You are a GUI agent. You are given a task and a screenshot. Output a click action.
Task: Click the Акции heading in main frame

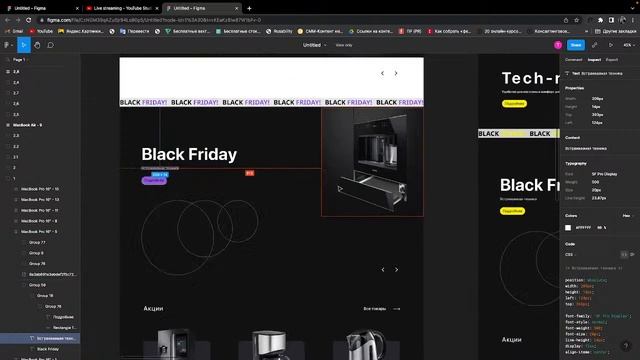click(x=153, y=309)
